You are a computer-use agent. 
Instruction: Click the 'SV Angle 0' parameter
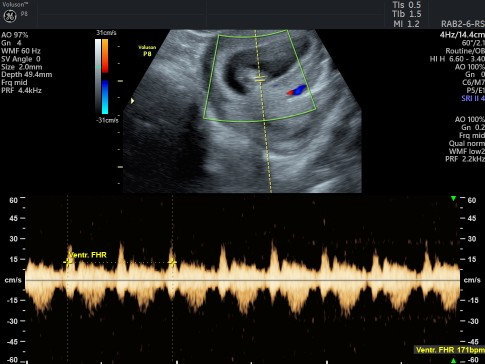click(x=21, y=59)
